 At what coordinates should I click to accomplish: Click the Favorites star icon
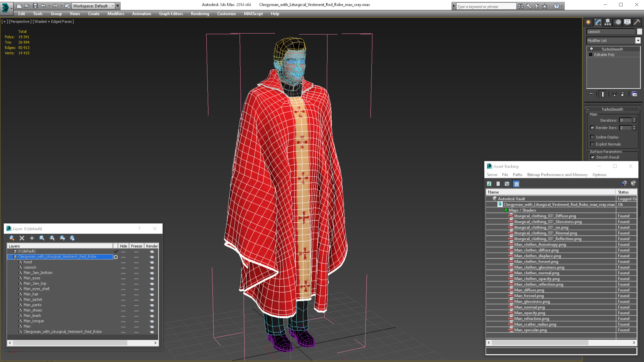pos(545,6)
